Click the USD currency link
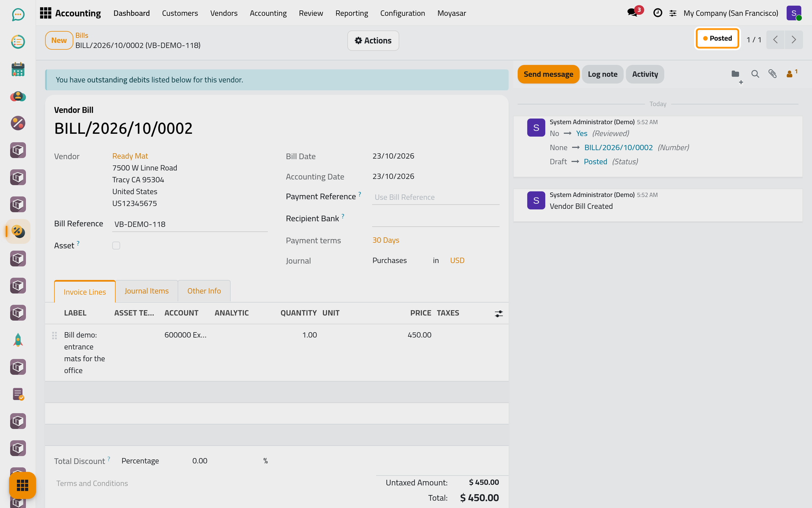 (x=457, y=260)
